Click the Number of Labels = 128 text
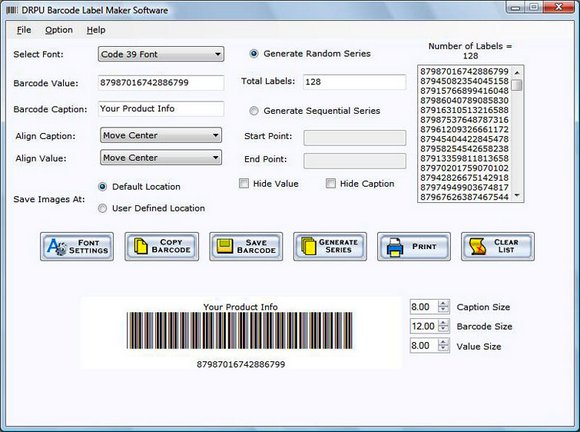The width and height of the screenshot is (580, 432). pyautogui.click(x=470, y=51)
